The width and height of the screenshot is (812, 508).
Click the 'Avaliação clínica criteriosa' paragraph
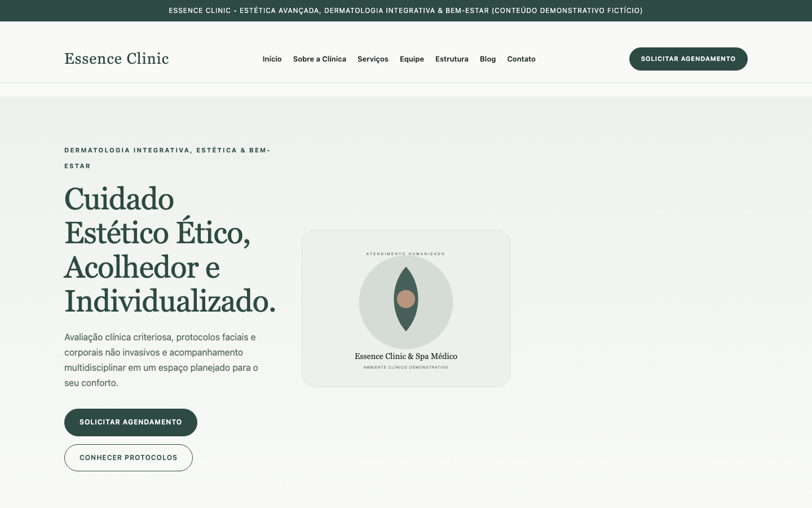pyautogui.click(x=161, y=360)
